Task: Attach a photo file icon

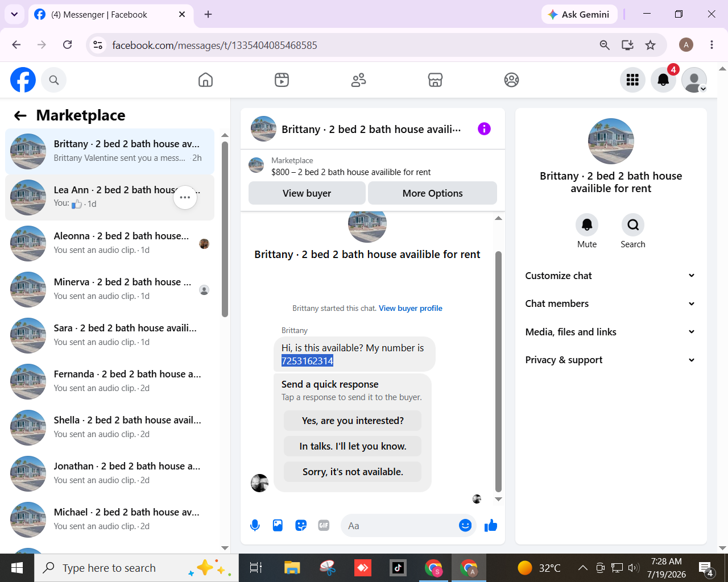Action: [x=278, y=526]
